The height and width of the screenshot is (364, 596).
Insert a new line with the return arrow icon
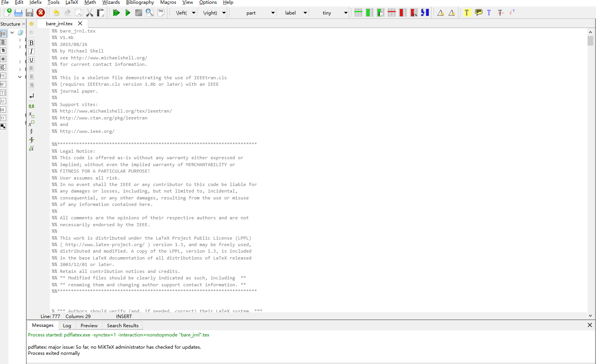tap(31, 96)
